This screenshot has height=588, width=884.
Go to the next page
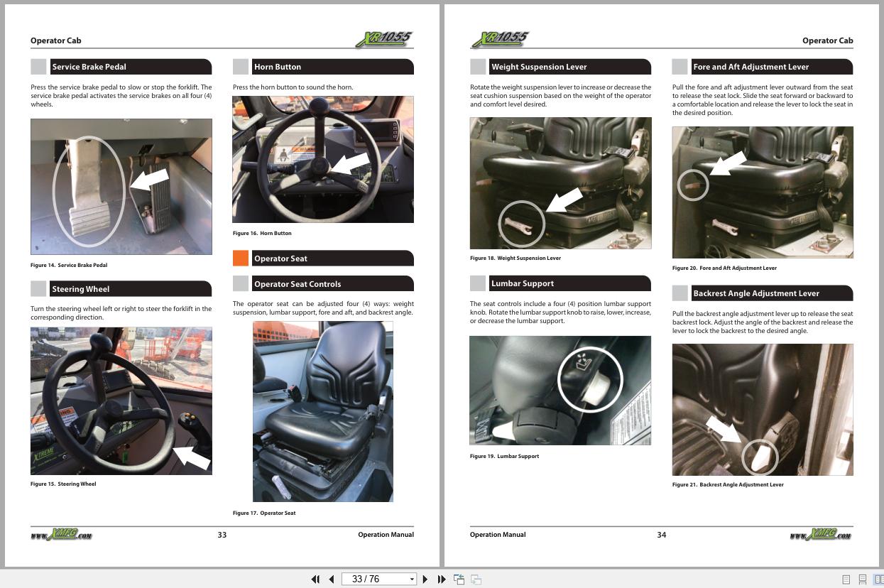(425, 579)
